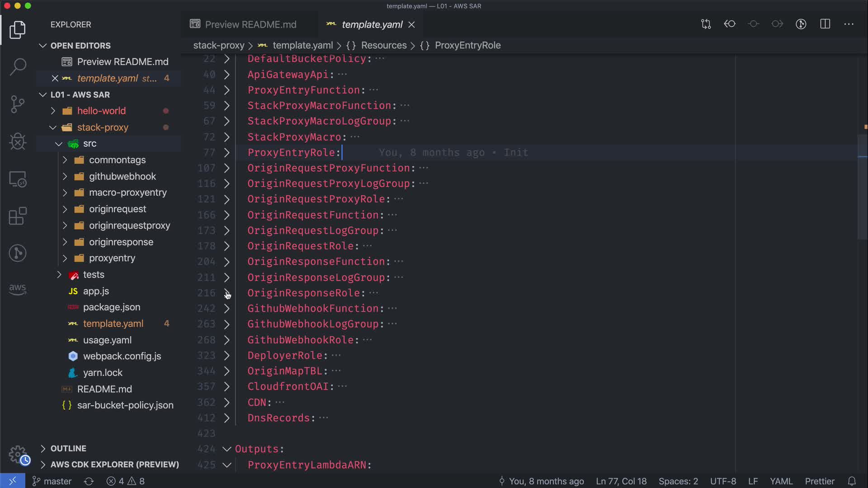Open the Run and Debug view
Viewport: 868px width, 488px height.
tap(18, 141)
